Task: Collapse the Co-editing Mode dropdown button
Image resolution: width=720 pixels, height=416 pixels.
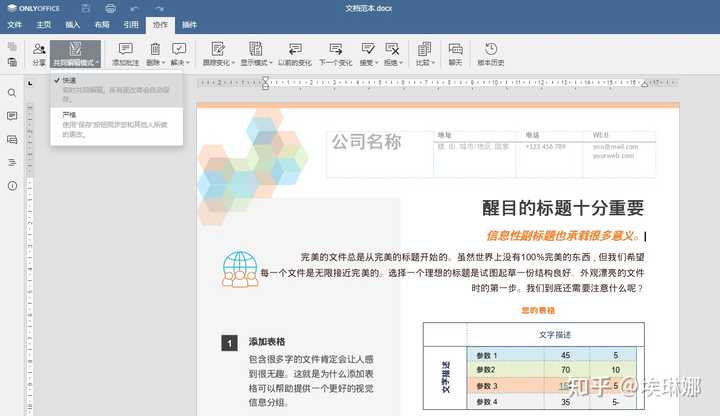Action: tap(75, 54)
